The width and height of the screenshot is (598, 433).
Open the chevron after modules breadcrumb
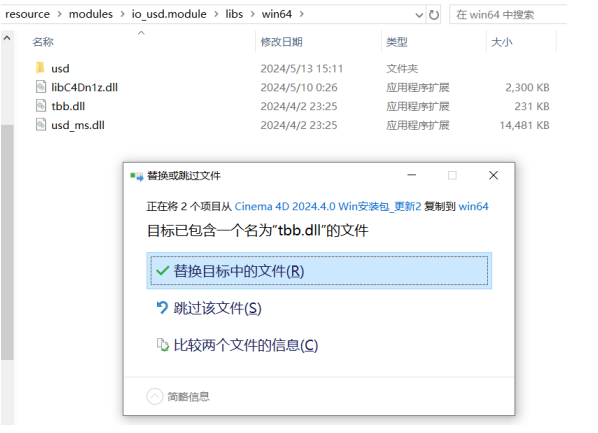tap(122, 14)
